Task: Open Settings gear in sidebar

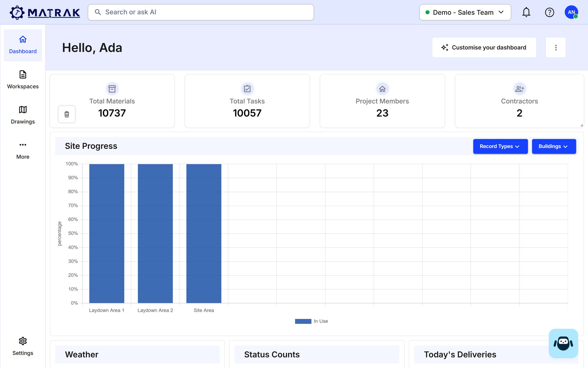Action: (x=23, y=347)
